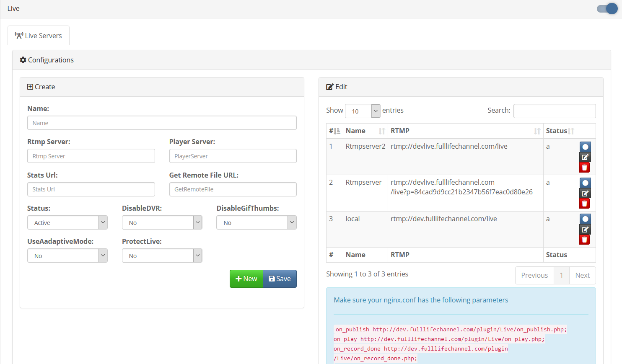This screenshot has height=364, width=622.
Task: Click the Create plus-square icon
Action: [x=30, y=87]
